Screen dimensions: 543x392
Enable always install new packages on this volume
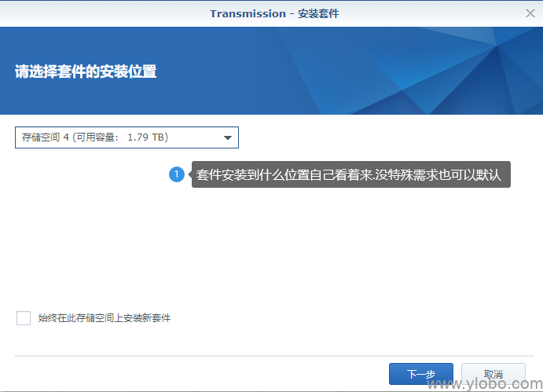pyautogui.click(x=24, y=318)
